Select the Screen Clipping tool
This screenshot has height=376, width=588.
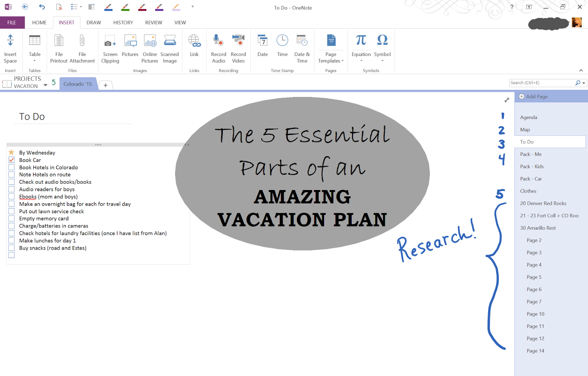point(110,48)
